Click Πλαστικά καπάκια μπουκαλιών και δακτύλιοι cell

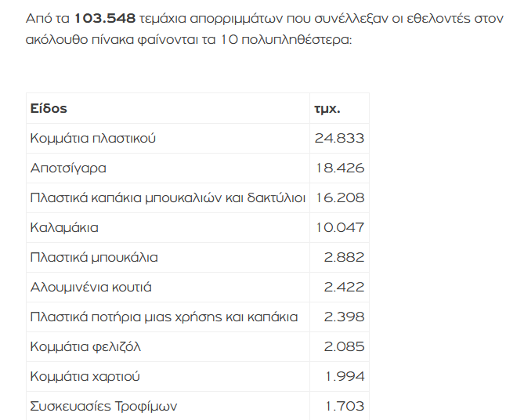[x=168, y=198]
